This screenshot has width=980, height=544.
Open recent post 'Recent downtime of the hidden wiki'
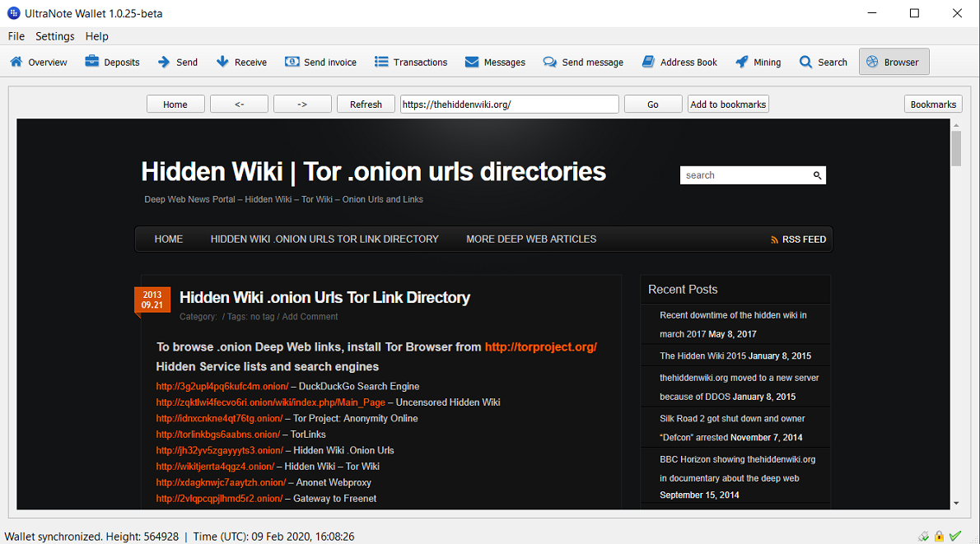733,324
